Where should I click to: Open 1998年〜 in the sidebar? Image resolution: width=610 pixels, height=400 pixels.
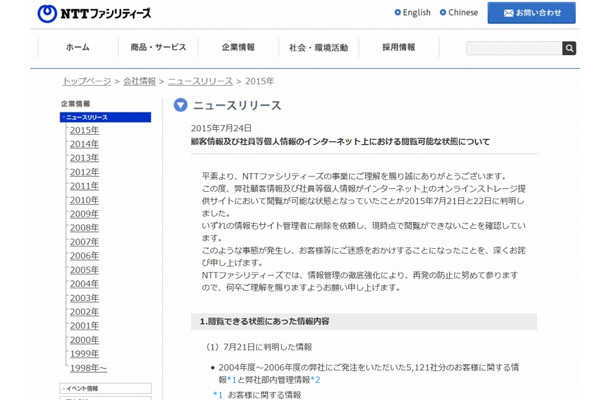(x=88, y=368)
